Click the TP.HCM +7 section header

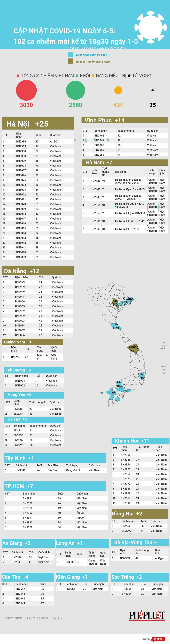[x=55, y=486]
